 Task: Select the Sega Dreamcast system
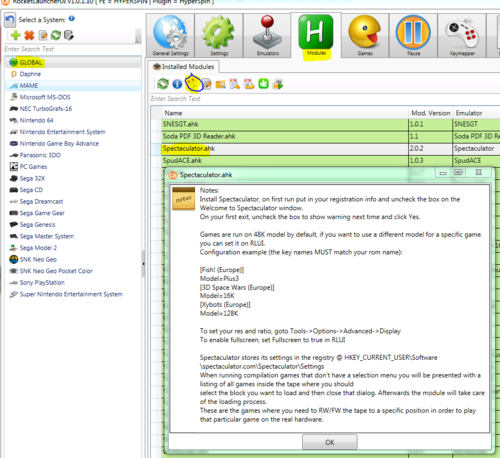(73, 201)
